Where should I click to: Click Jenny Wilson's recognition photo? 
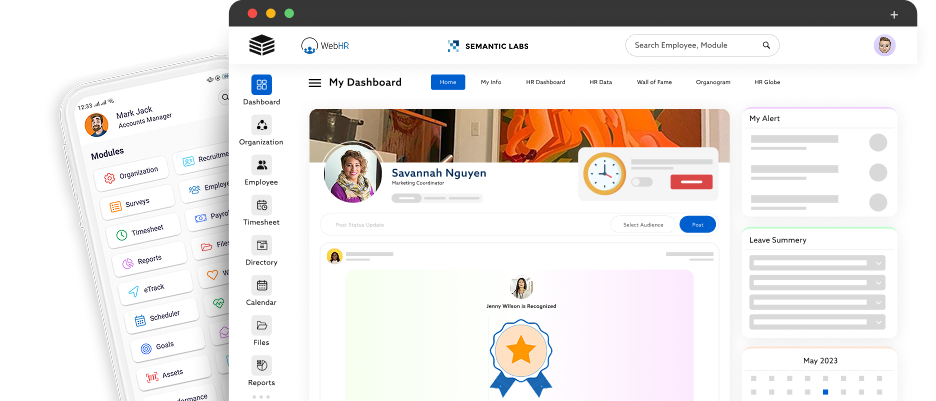[521, 287]
